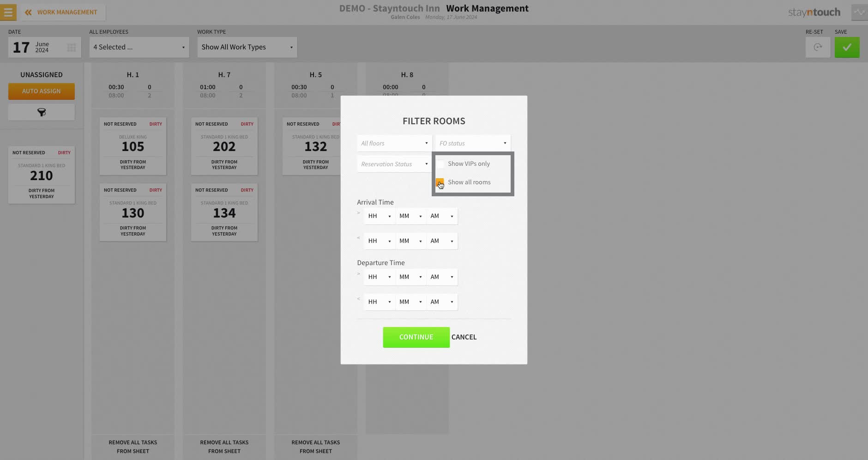Remove all tasks from H. 1 sheet
Screen dimensions: 868x460
coord(133,447)
